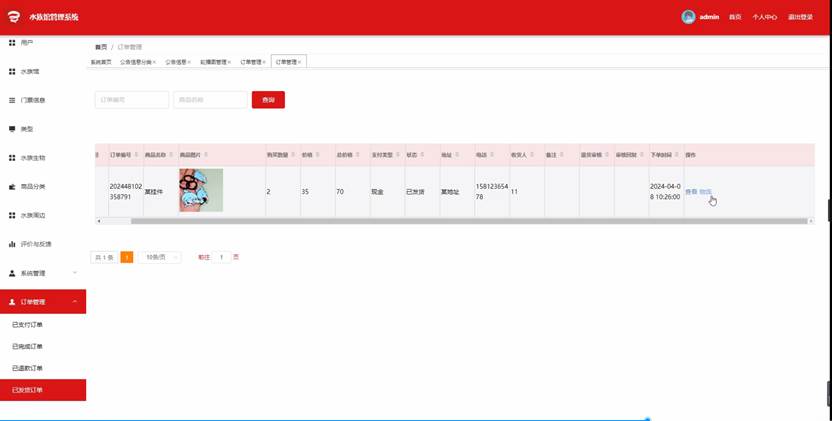Click the 首页 breadcrumb link
This screenshot has width=832, height=421.
coord(101,47)
